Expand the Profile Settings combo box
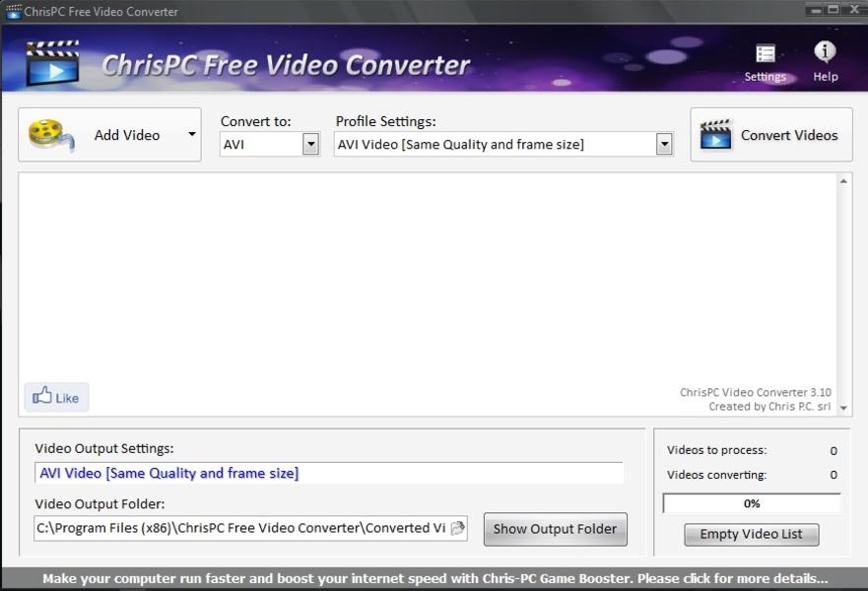This screenshot has height=591, width=868. coord(664,145)
